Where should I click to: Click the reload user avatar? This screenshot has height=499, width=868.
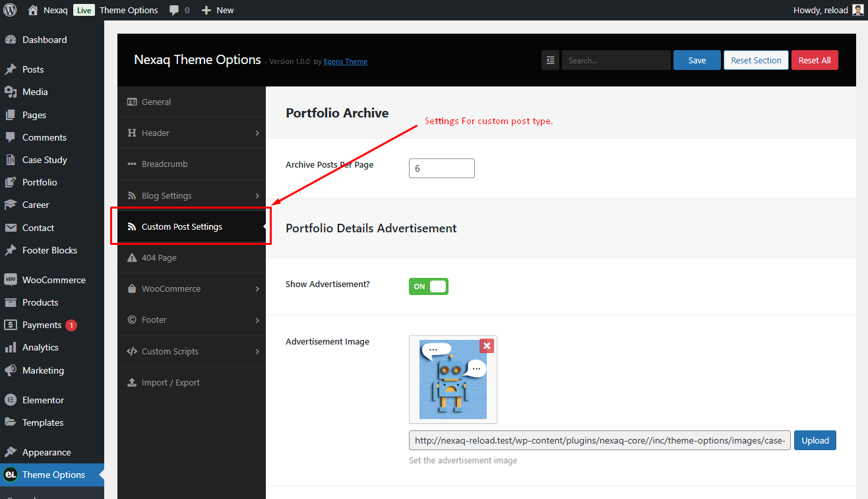857,10
